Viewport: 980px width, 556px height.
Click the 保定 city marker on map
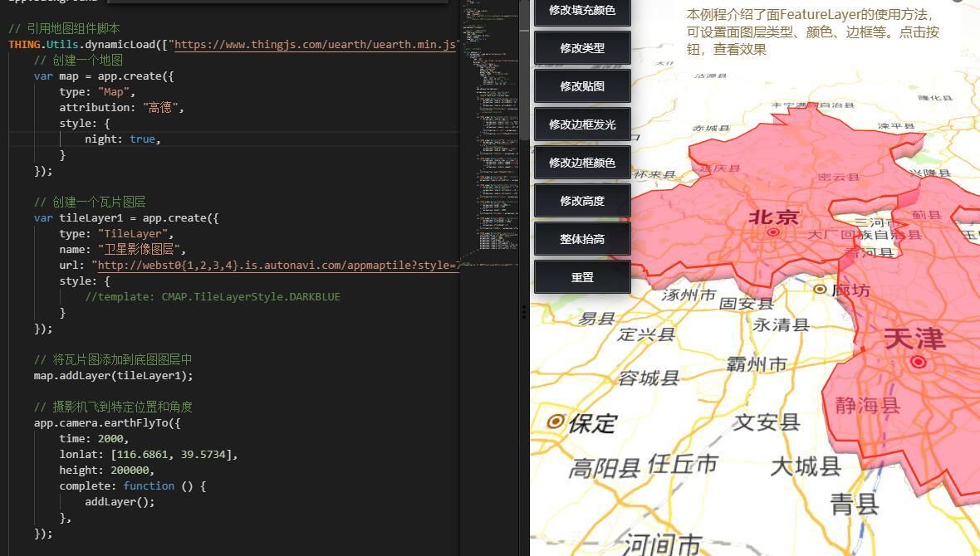click(555, 422)
